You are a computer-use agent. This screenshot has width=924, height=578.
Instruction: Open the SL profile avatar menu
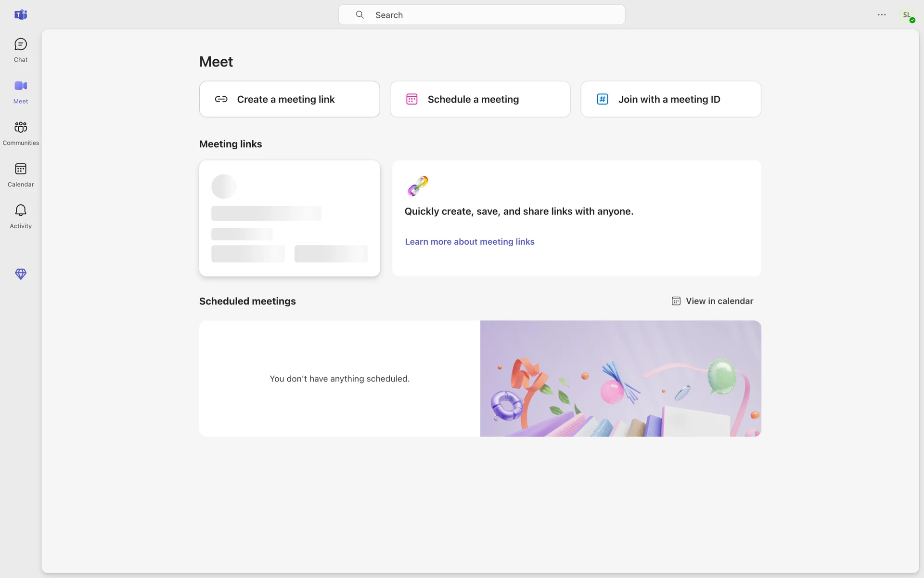[907, 15]
